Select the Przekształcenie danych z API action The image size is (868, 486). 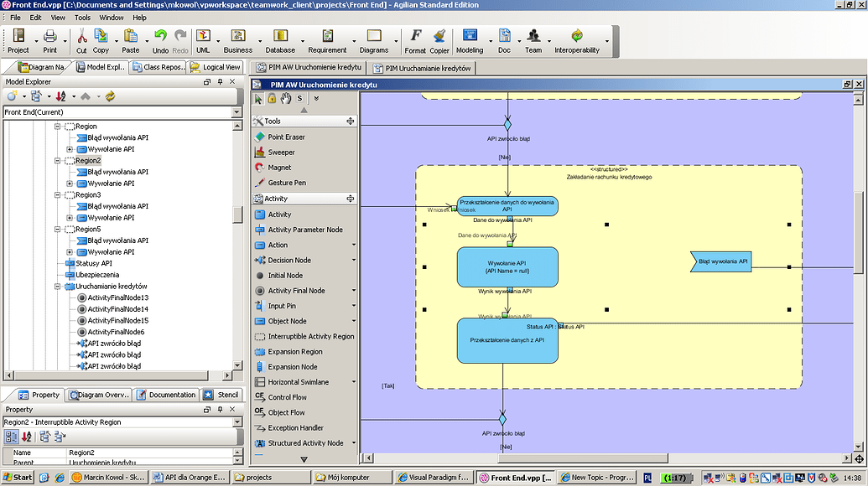click(x=507, y=340)
